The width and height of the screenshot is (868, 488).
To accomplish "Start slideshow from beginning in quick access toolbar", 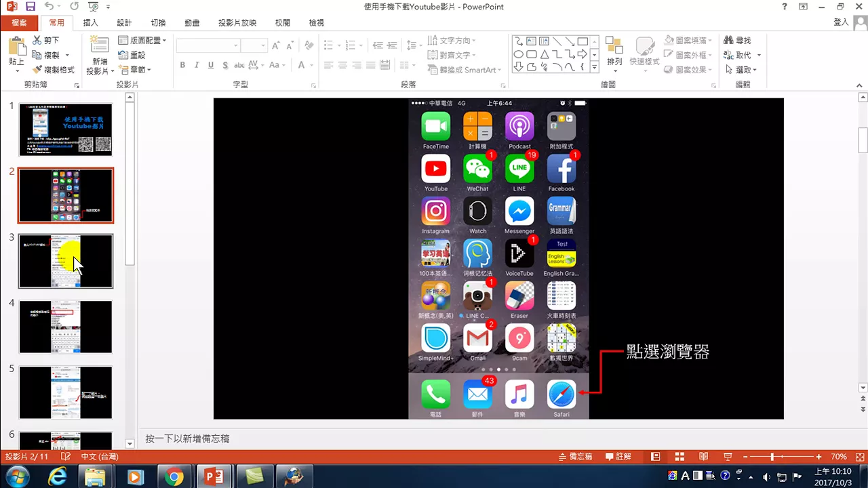I will point(93,7).
